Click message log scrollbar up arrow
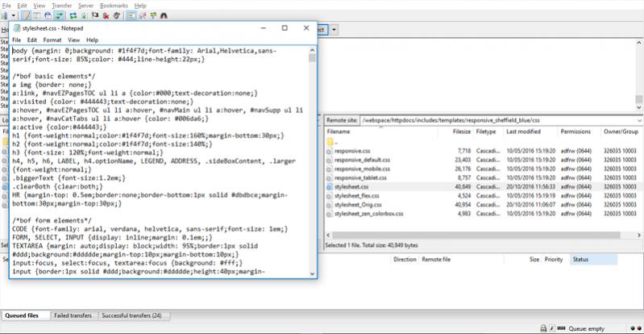The height and width of the screenshot is (334, 644). coord(639,42)
